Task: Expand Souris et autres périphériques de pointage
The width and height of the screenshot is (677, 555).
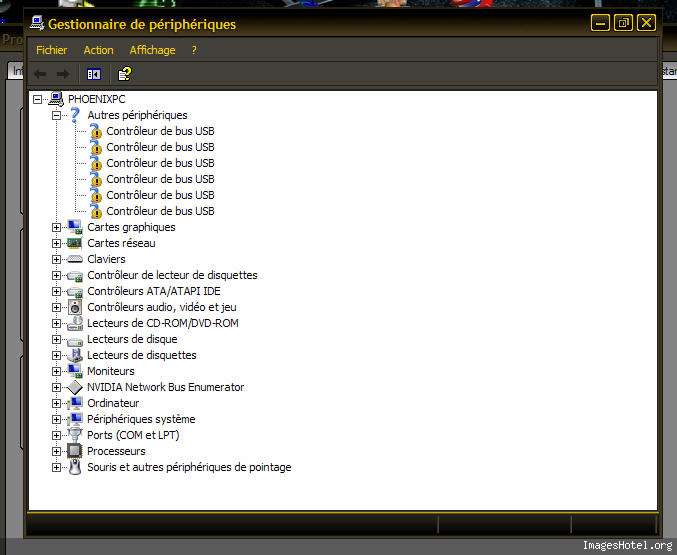Action: click(56, 467)
